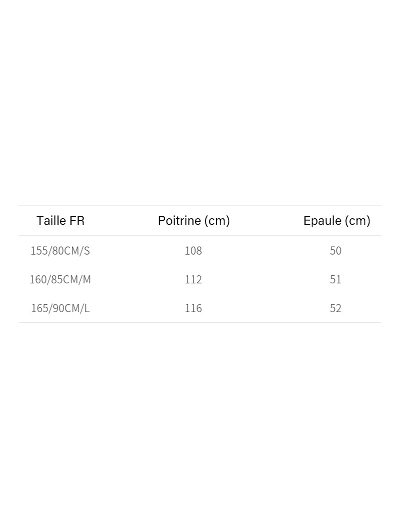
Task: Click the top border line of the table
Action: pyautogui.click(x=200, y=205)
